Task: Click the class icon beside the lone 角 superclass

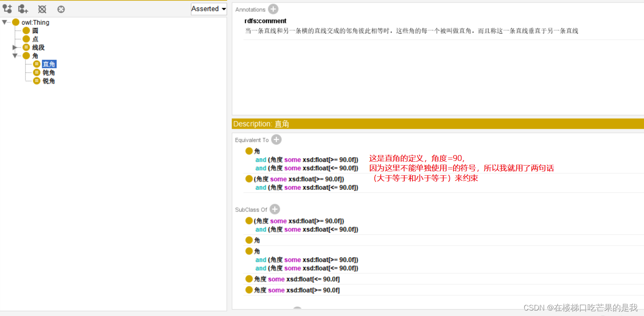Action: [249, 240]
